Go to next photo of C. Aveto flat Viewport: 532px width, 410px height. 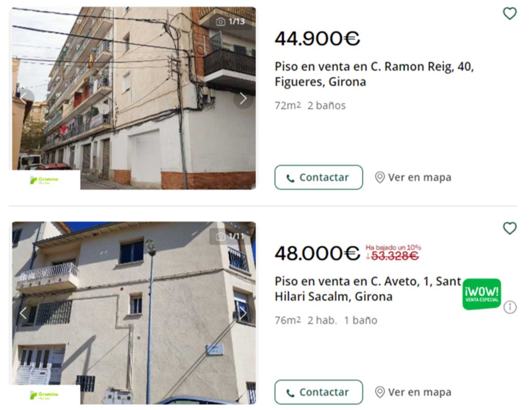point(243,313)
